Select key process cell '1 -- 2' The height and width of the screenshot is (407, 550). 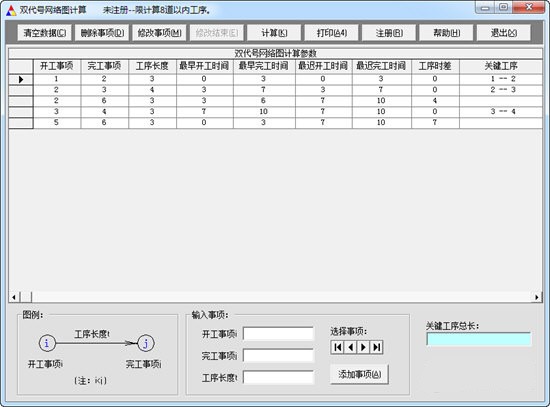tap(501, 79)
